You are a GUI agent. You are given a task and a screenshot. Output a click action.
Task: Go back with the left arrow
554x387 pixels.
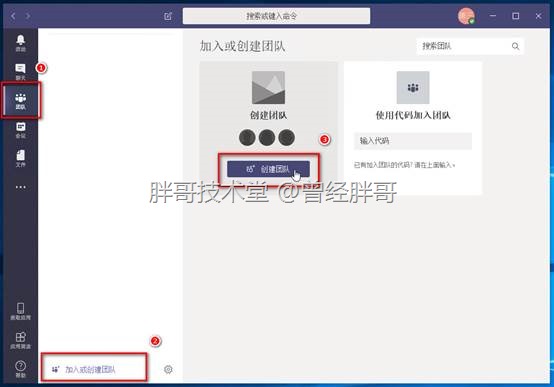pos(13,16)
